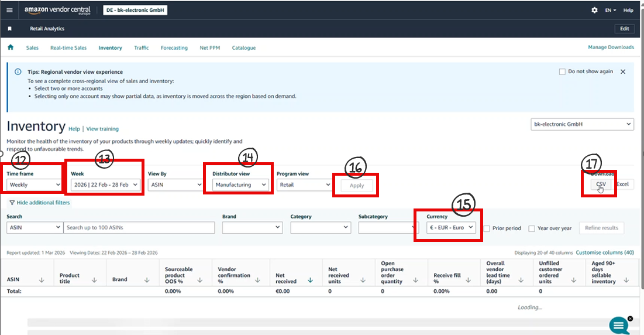Click the bookmark icon in Retail Analytics bar
Image resolution: width=644 pixels, height=335 pixels.
[9, 29]
